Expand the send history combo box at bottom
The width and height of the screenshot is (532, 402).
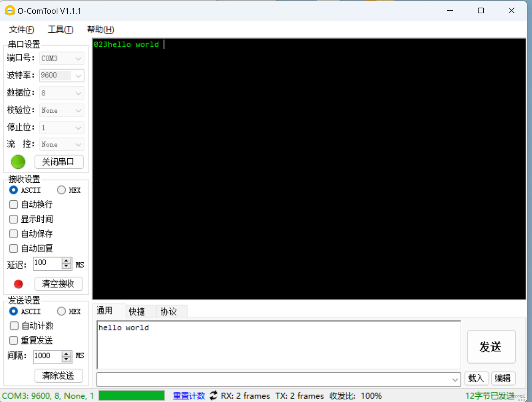pos(455,379)
